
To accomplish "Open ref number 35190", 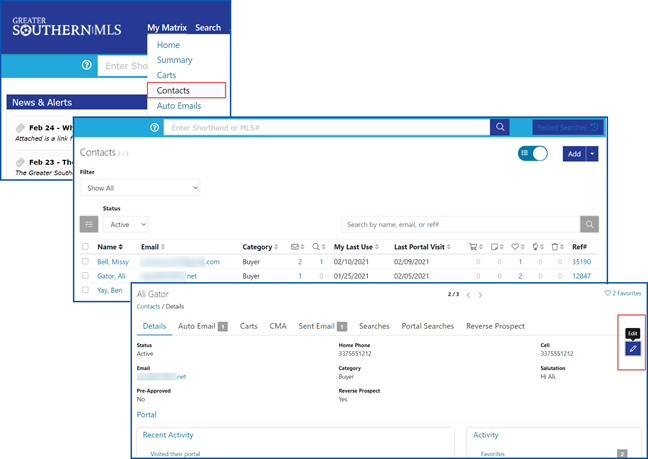I will coord(581,262).
